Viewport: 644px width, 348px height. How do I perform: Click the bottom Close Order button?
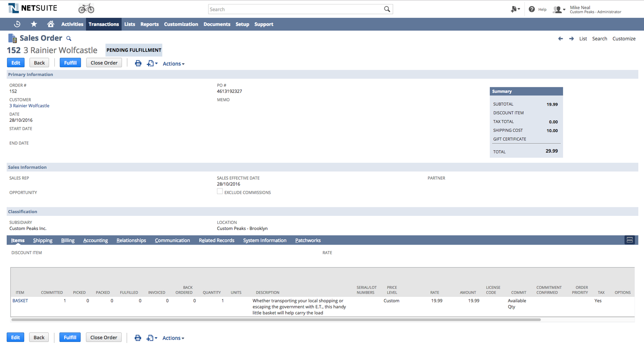[103, 338]
